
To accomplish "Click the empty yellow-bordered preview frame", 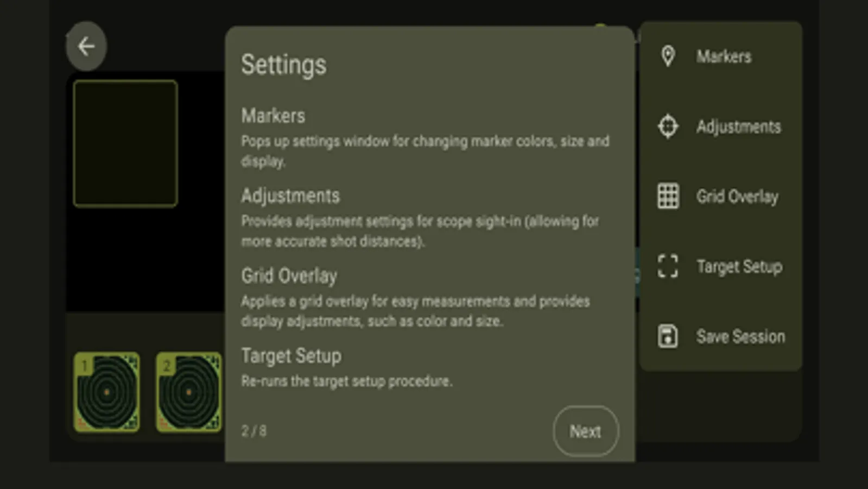I will [125, 143].
